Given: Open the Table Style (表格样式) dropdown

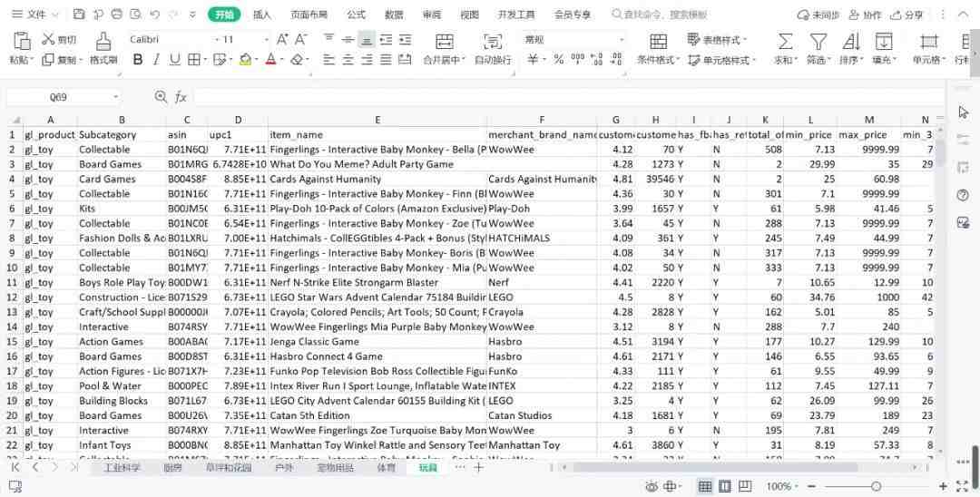Looking at the screenshot, I should coord(718,40).
